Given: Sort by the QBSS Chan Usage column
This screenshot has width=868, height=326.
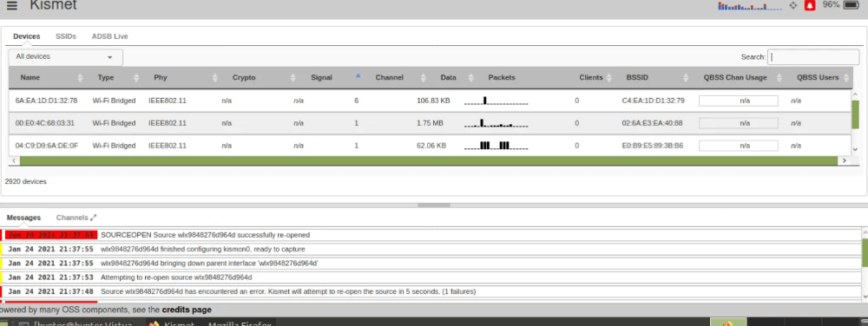Looking at the screenshot, I should point(735,78).
